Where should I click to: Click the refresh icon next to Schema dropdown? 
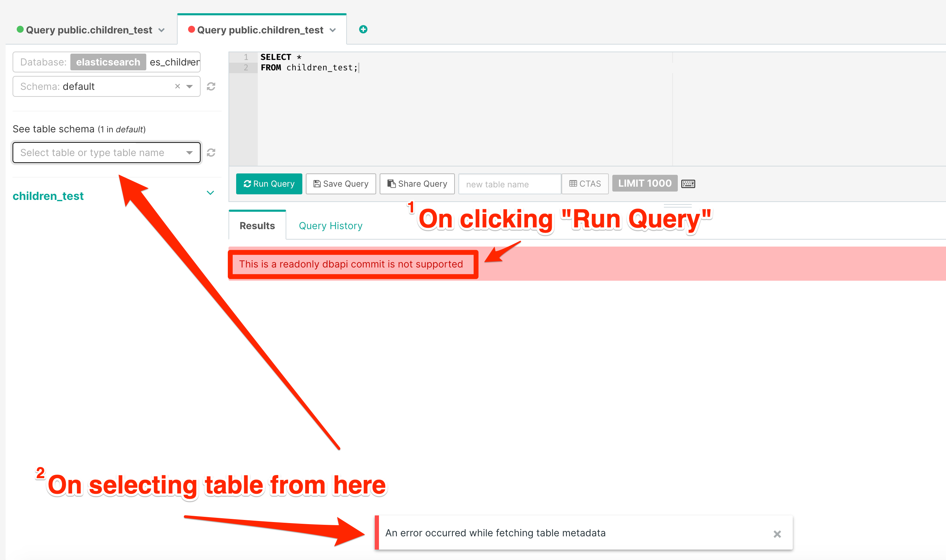point(211,86)
